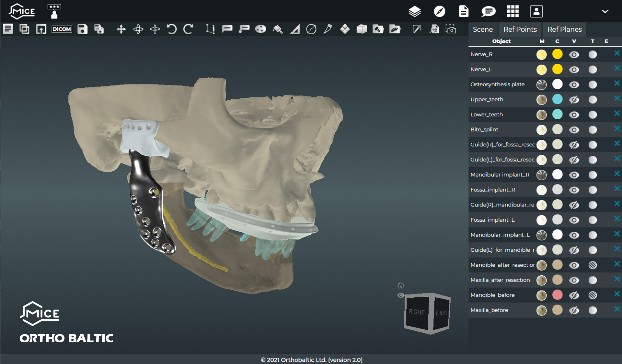This screenshot has height=364, width=622.
Task: Toggle transparency of Fossa_implant_L
Action: tap(593, 220)
